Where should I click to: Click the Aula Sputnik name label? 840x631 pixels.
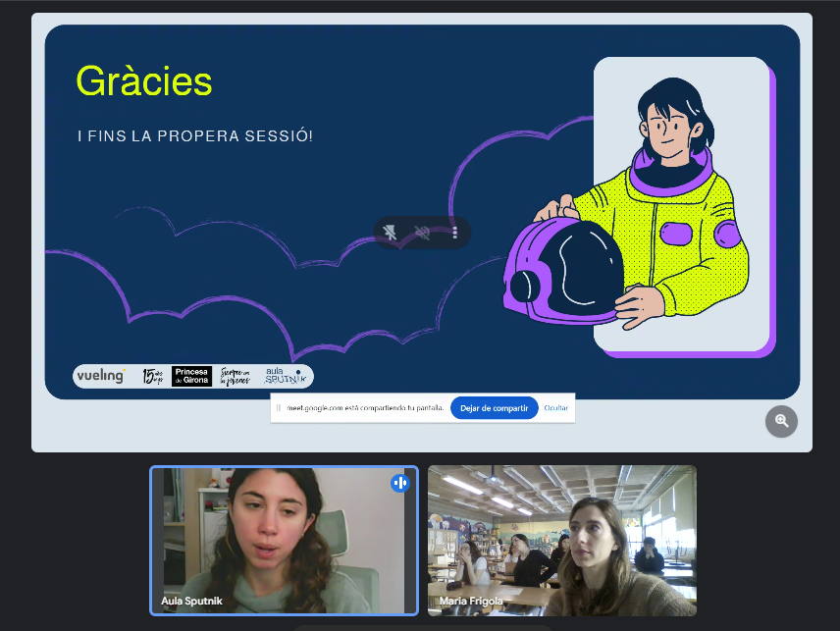tap(189, 601)
